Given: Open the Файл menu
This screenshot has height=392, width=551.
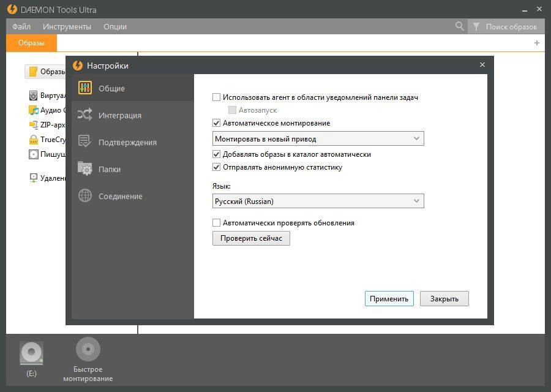Looking at the screenshot, I should tap(21, 27).
